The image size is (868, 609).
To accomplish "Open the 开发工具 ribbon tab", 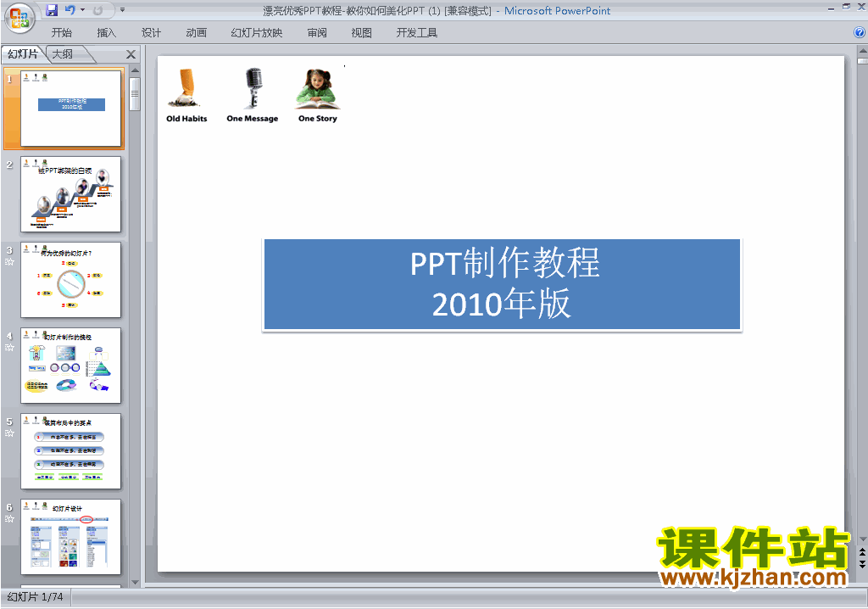I will [417, 33].
